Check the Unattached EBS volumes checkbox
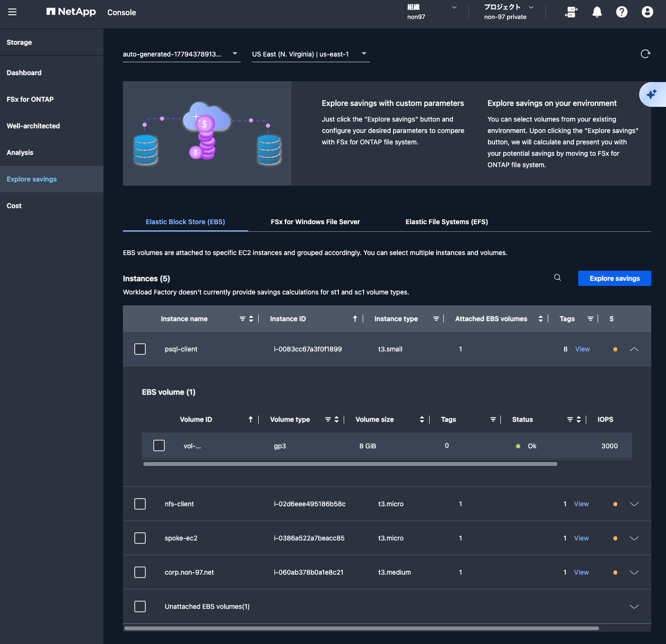666x644 pixels. tap(140, 606)
